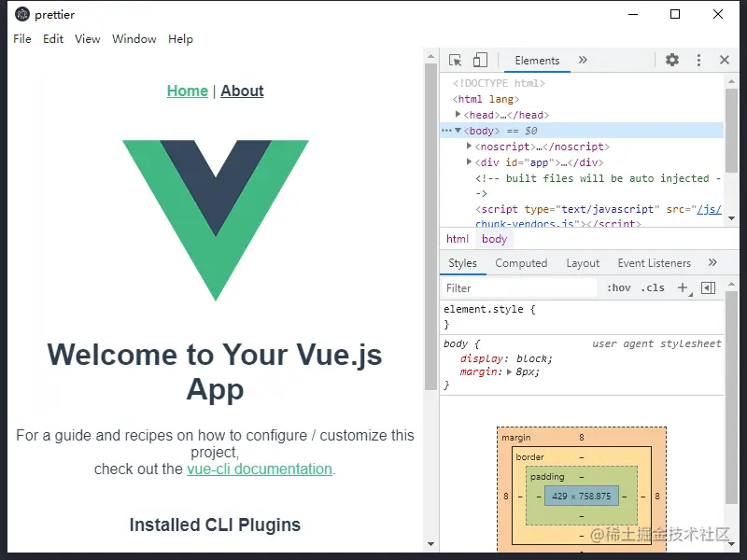This screenshot has width=747, height=560.
Task: Collapse the body element node
Action: coord(458,130)
